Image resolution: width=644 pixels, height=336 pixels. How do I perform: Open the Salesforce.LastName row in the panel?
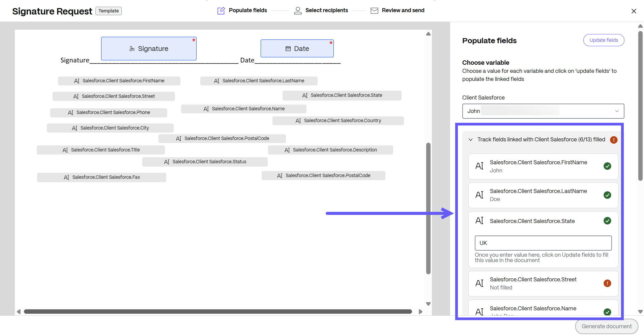point(543,195)
